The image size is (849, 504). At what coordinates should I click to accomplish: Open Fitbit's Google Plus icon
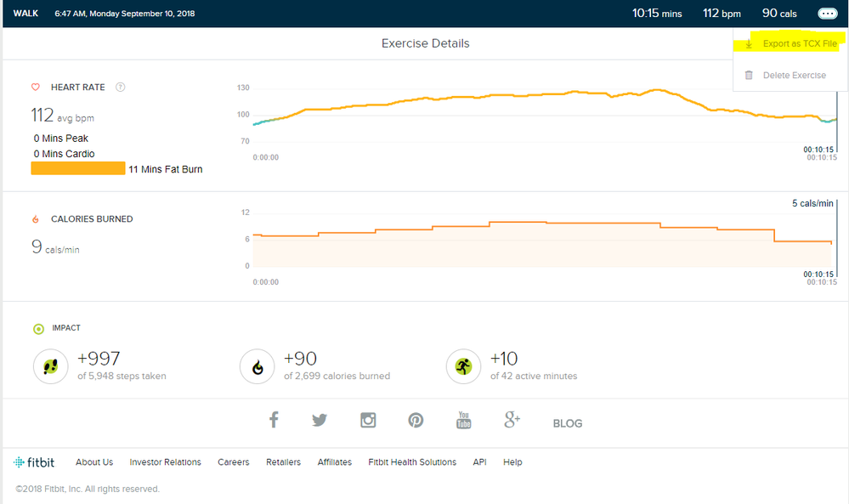(512, 420)
